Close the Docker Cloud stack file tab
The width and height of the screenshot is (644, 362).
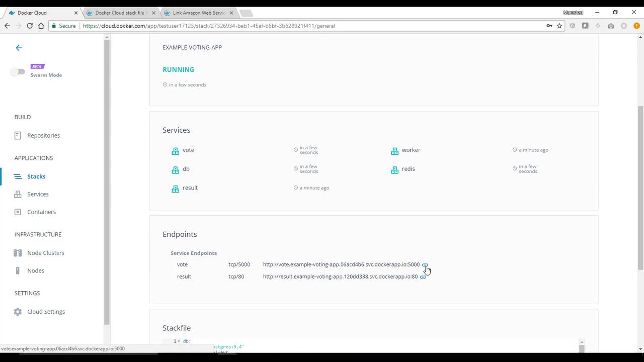point(153,13)
